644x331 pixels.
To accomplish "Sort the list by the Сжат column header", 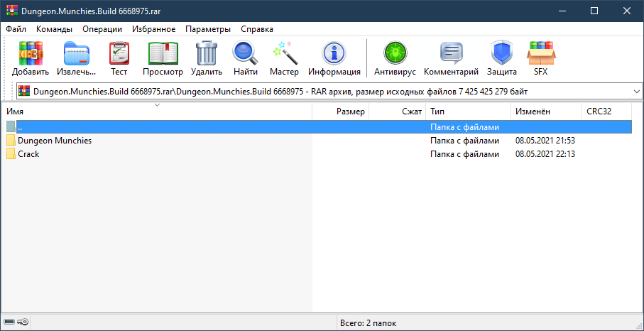I will coord(398,112).
